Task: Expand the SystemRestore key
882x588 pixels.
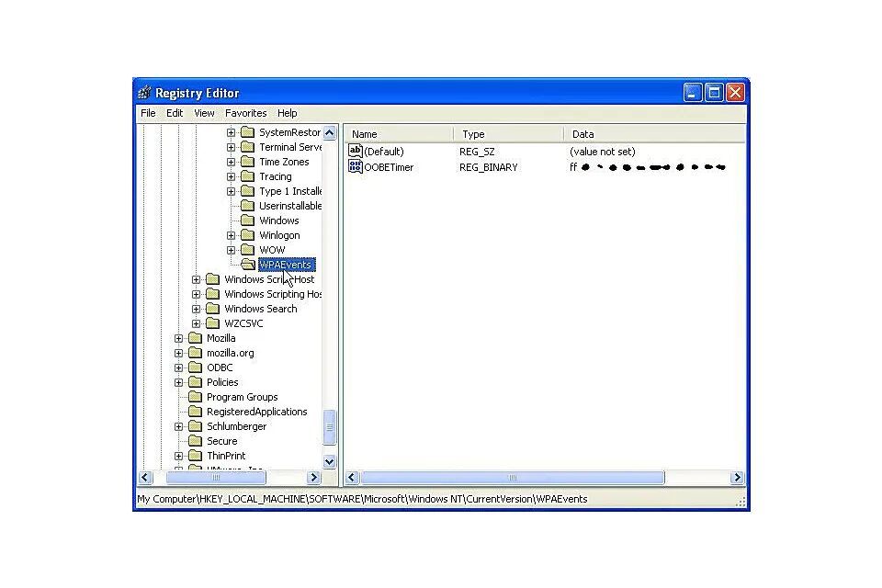Action: pos(231,133)
